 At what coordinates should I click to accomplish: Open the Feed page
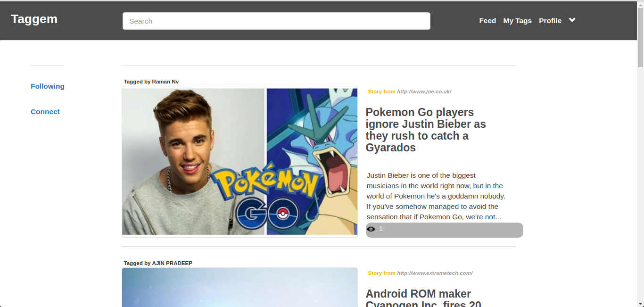[487, 21]
